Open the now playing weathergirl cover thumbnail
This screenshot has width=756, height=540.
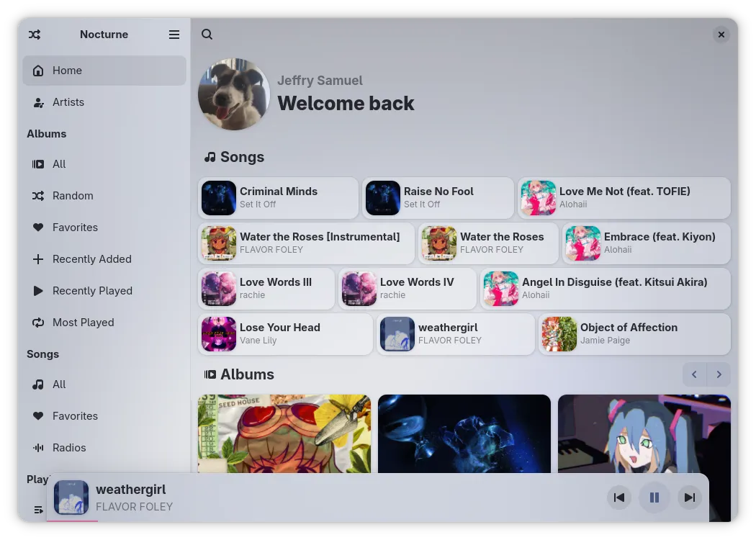71,497
